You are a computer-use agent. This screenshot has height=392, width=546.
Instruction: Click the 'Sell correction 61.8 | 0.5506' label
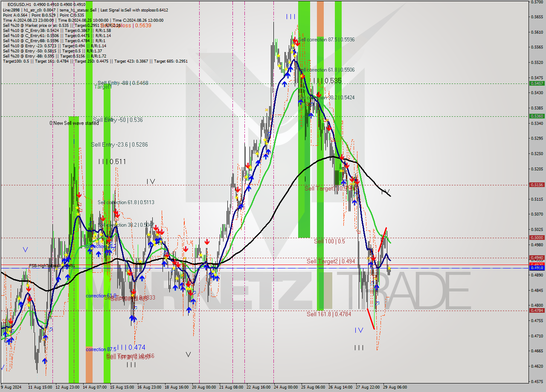tap(327, 70)
